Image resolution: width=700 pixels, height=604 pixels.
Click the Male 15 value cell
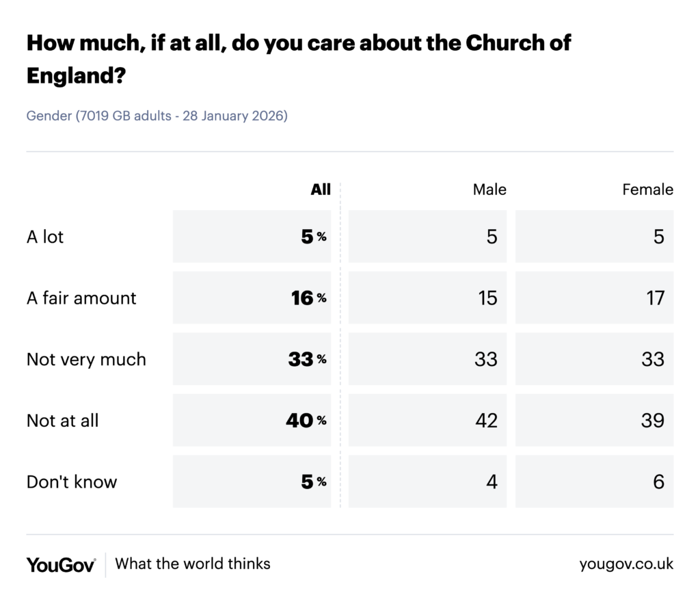(x=427, y=298)
